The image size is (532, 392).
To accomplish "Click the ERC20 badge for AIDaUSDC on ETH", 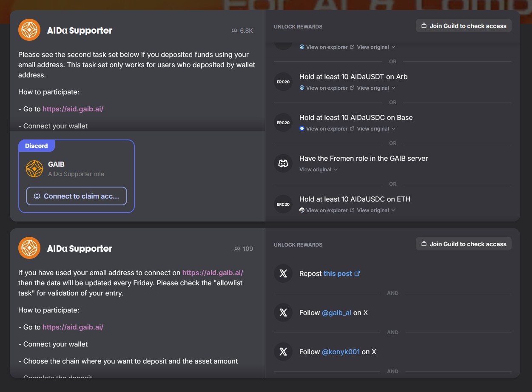I will (x=283, y=204).
